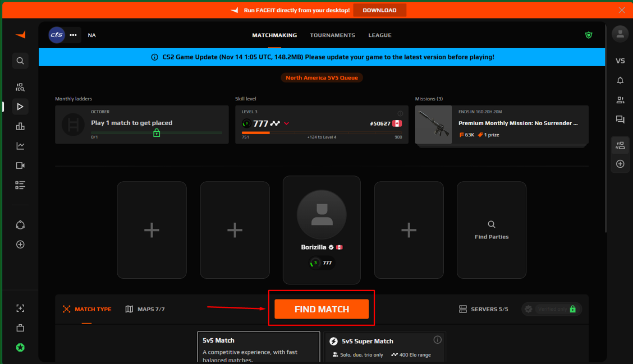Screen dimensions: 633x364
Task: Open the chat messages icon on right sidebar
Action: coord(620,119)
